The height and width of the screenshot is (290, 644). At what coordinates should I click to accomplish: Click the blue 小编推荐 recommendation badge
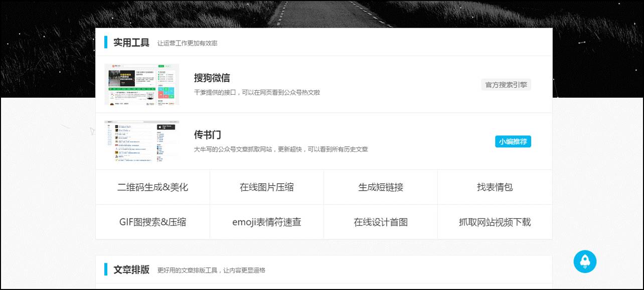(x=513, y=141)
